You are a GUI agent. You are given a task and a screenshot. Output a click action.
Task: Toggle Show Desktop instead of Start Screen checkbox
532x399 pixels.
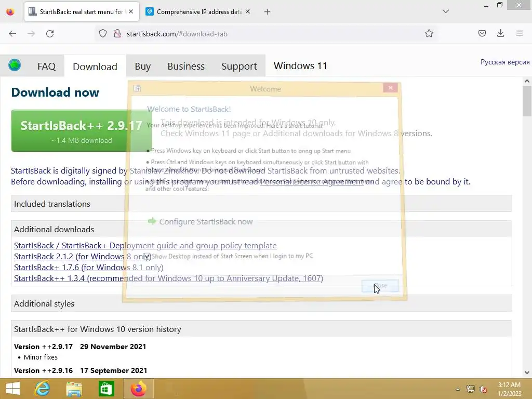pyautogui.click(x=147, y=256)
